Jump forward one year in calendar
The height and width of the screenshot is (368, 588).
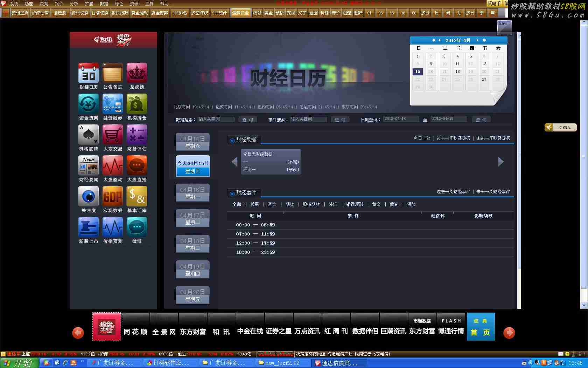click(484, 40)
